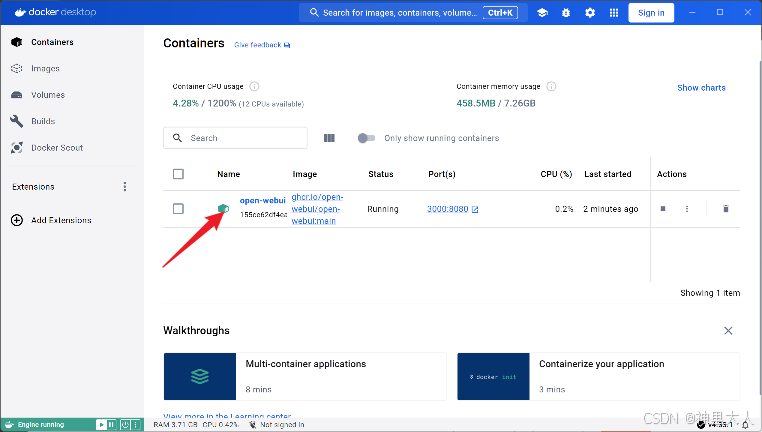Click the engine resume play button

(101, 425)
